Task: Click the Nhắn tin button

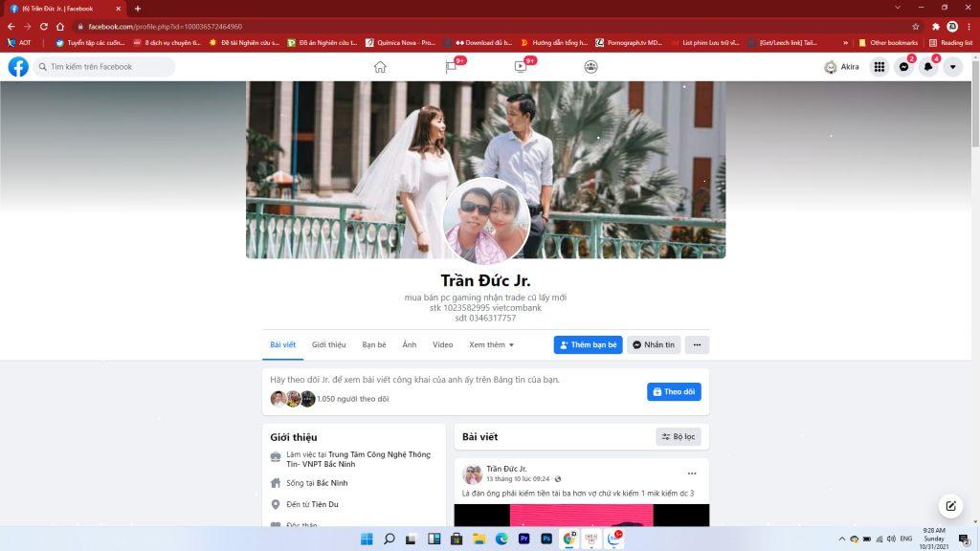Action: (x=654, y=344)
